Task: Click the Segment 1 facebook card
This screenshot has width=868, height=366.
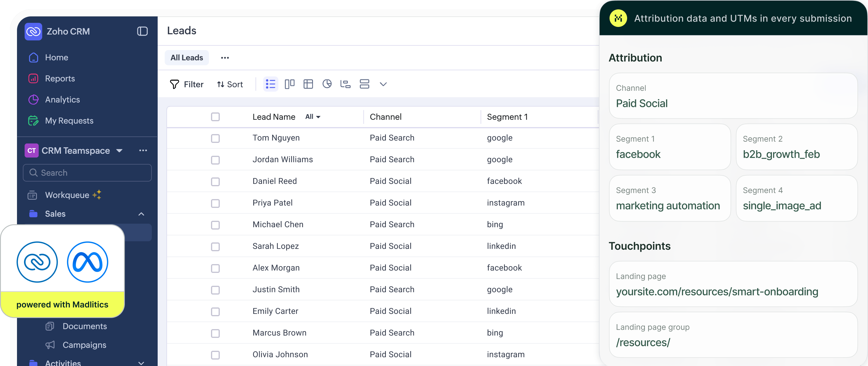Action: tap(670, 147)
